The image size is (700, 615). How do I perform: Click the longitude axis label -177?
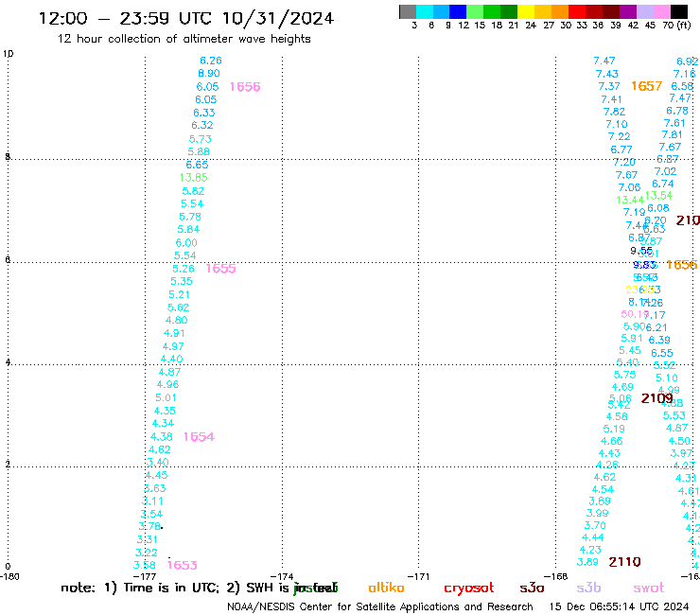[x=145, y=576]
